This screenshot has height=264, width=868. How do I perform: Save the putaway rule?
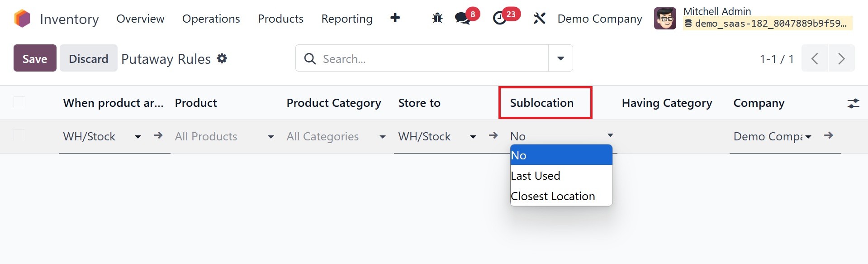tap(35, 58)
